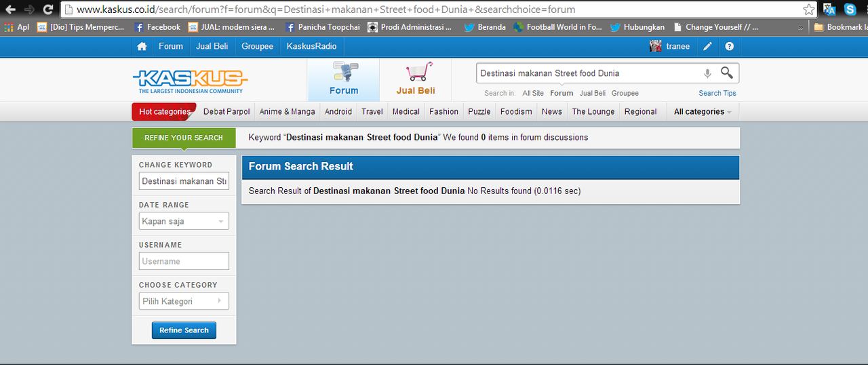Open Regional category

pyautogui.click(x=641, y=111)
